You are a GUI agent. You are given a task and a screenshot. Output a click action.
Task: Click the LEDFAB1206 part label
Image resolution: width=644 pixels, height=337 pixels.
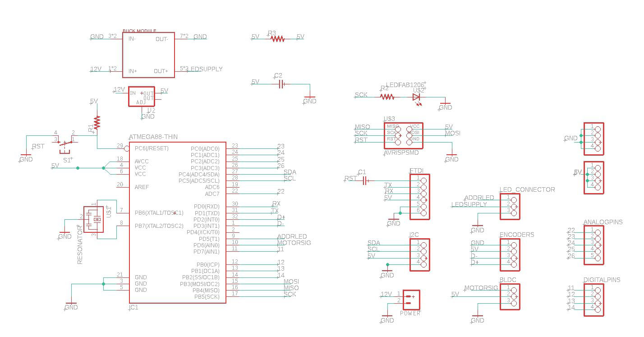[405, 85]
